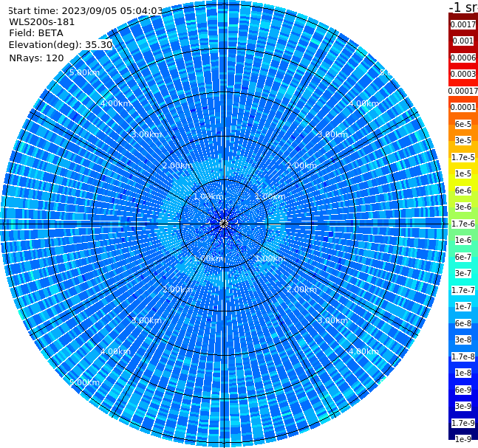Select the "WLS200s-181" instrument label
478x448 pixels.
(x=42, y=22)
